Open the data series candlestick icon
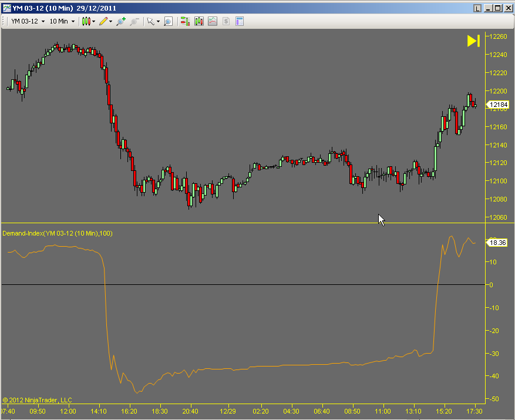The height and width of the screenshot is (420, 515). [x=199, y=21]
